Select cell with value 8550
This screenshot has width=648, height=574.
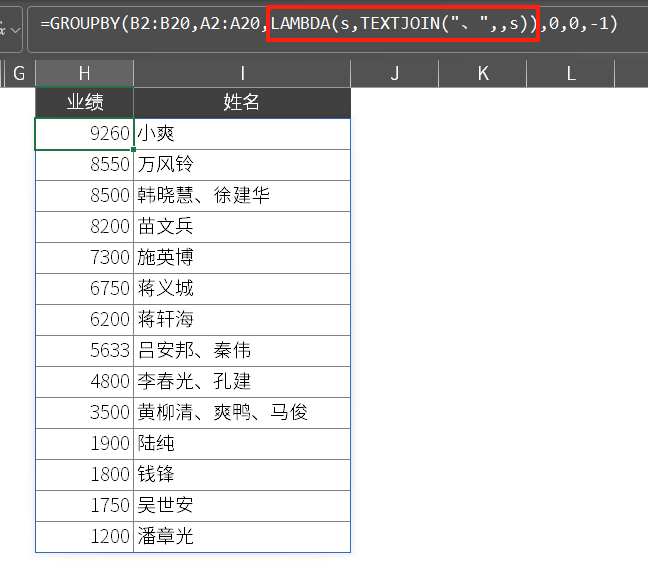(85, 165)
